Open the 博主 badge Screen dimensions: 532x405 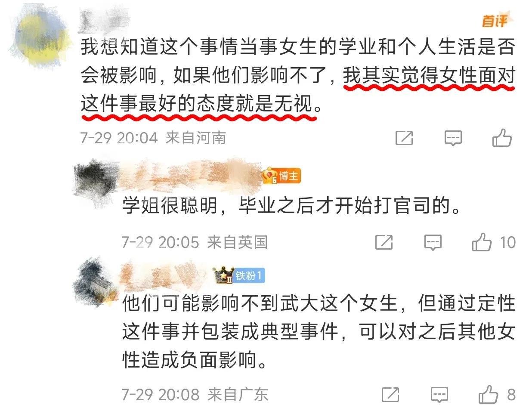point(282,176)
